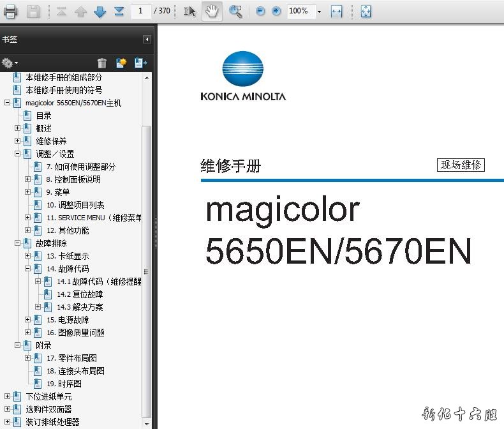Expand the 下位进纸单元 bookmark node
This screenshot has width=504, height=429.
click(x=8, y=396)
